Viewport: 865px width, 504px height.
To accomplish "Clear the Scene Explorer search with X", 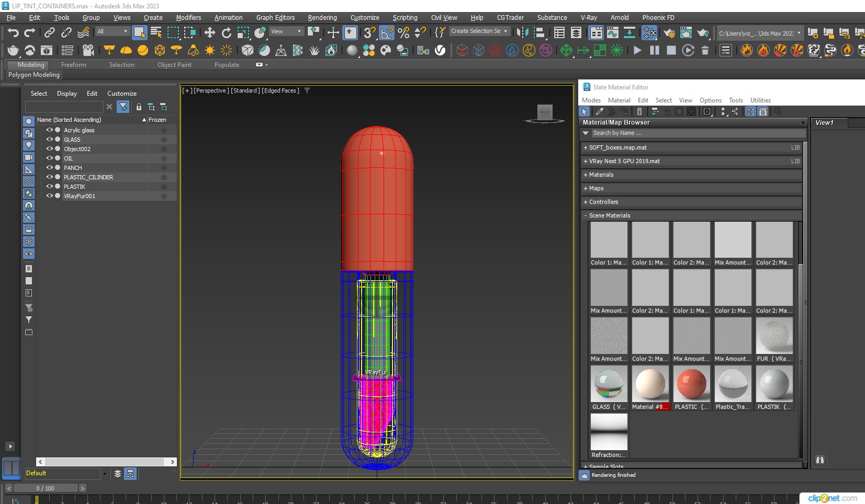I will [x=109, y=107].
